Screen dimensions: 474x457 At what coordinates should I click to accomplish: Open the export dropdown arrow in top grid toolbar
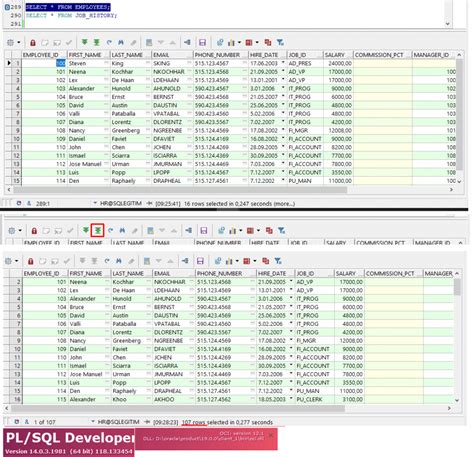coord(257,43)
